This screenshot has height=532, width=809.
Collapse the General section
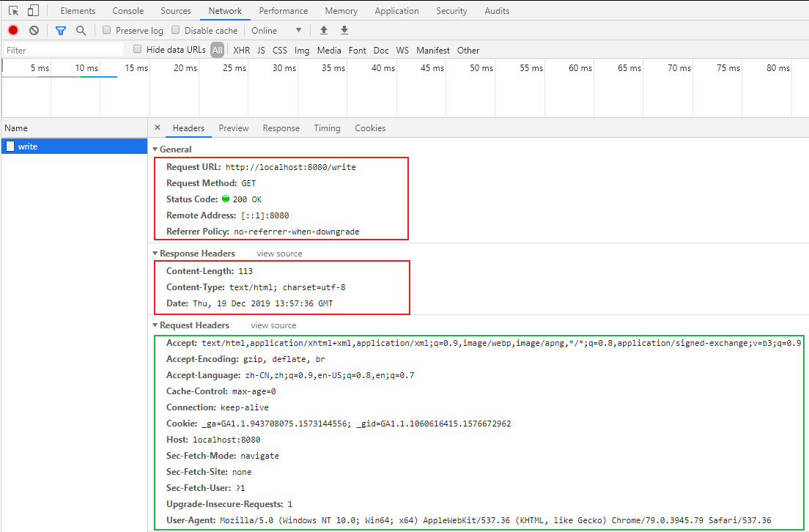pos(155,149)
